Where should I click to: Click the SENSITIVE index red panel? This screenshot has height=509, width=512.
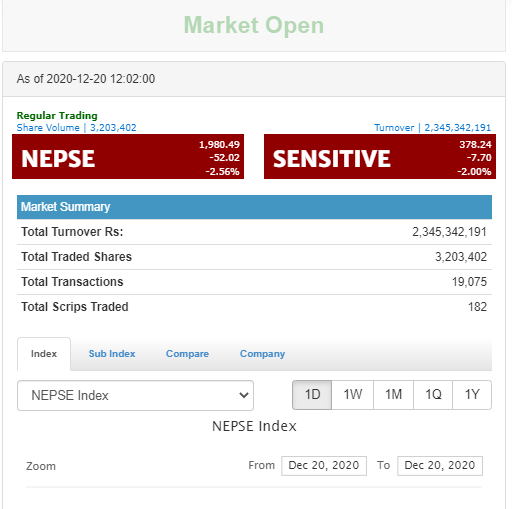380,157
